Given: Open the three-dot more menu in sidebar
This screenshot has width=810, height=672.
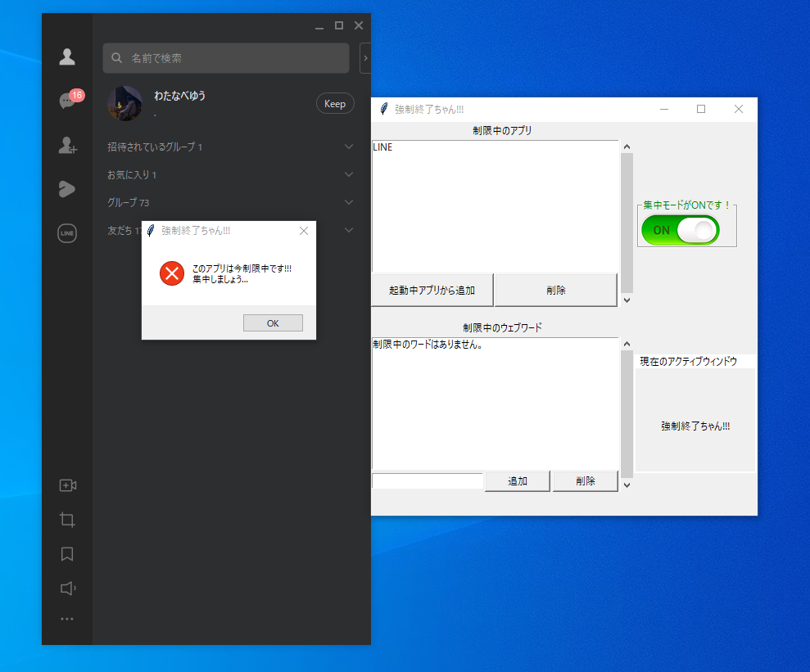Looking at the screenshot, I should [x=67, y=619].
